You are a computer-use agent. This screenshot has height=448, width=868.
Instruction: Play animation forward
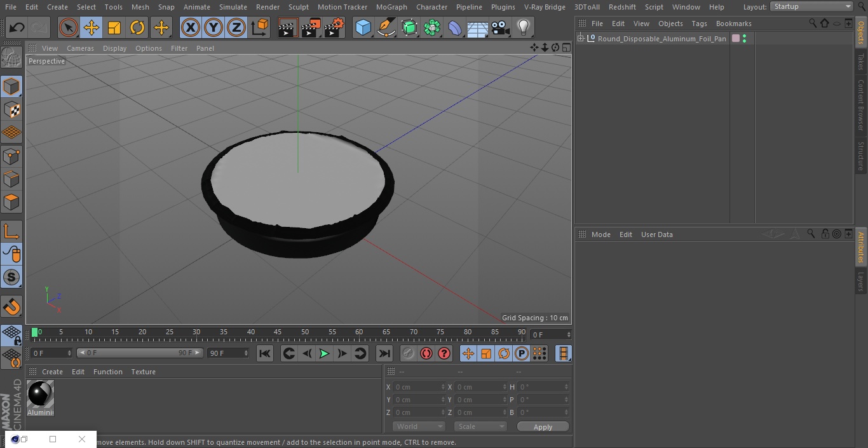click(x=324, y=353)
